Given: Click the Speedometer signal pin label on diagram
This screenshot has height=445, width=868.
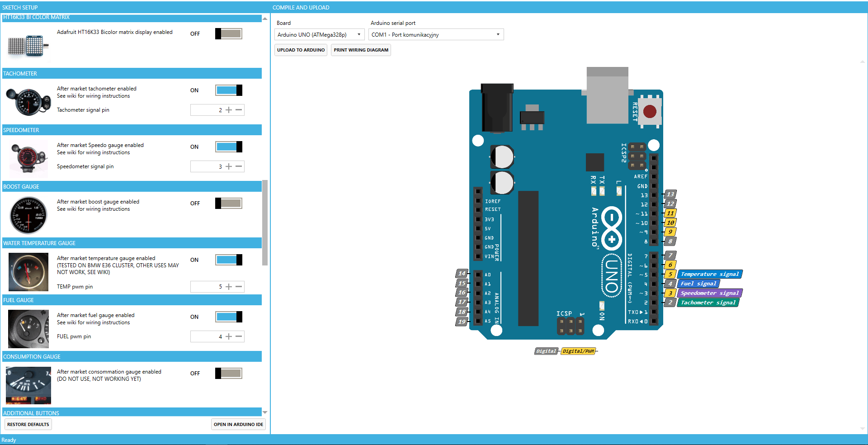Looking at the screenshot, I should (x=710, y=293).
